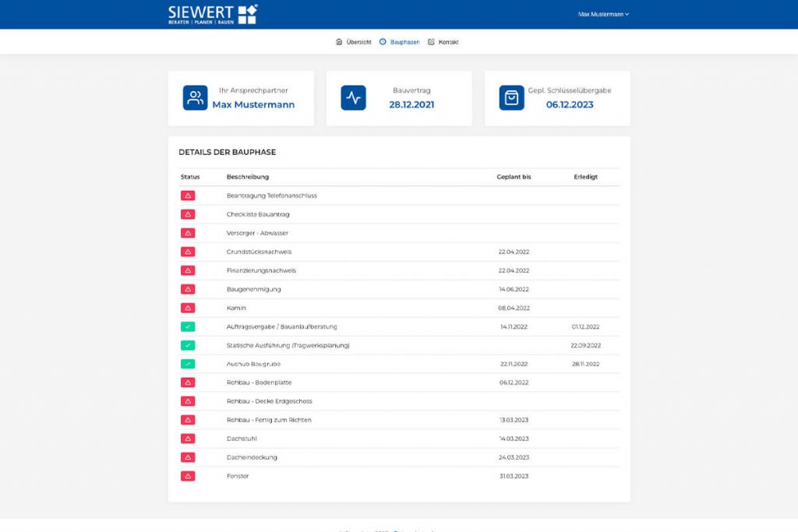
Task: Open the Max Mustermann user dropdown
Action: click(x=603, y=14)
